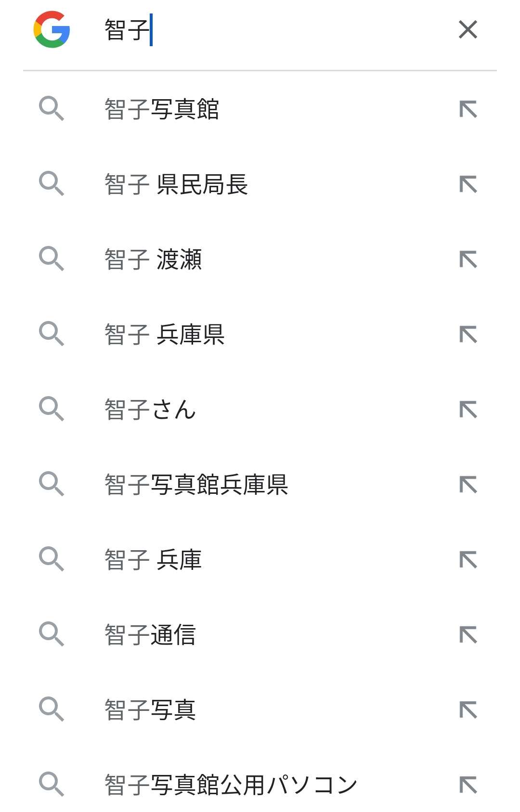The width and height of the screenshot is (520, 812).
Task: Select suggestion 智子 県民局長
Action: pos(176,184)
